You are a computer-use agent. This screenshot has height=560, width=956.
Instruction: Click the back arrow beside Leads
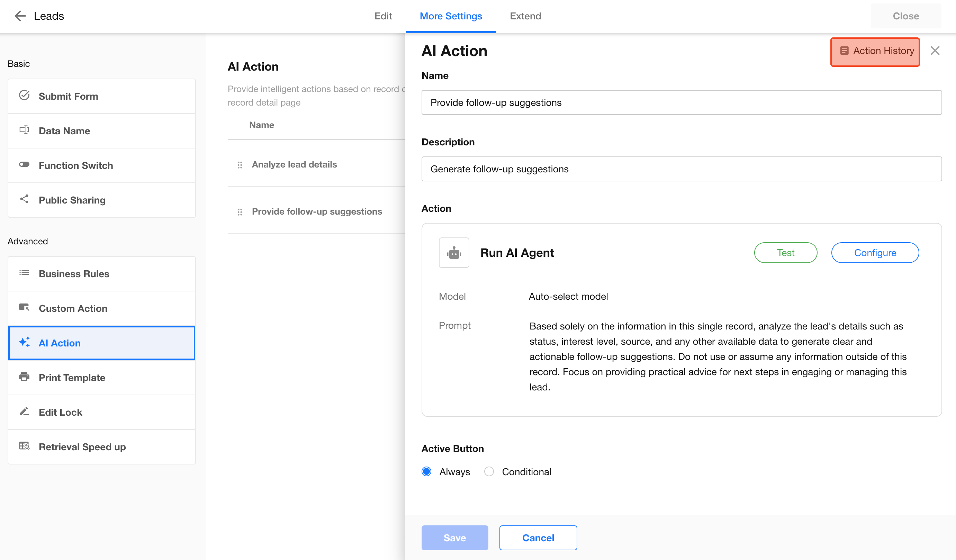click(20, 16)
